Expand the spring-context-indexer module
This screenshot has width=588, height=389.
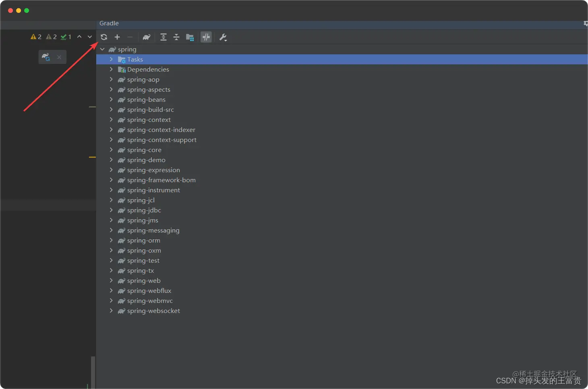pos(112,130)
